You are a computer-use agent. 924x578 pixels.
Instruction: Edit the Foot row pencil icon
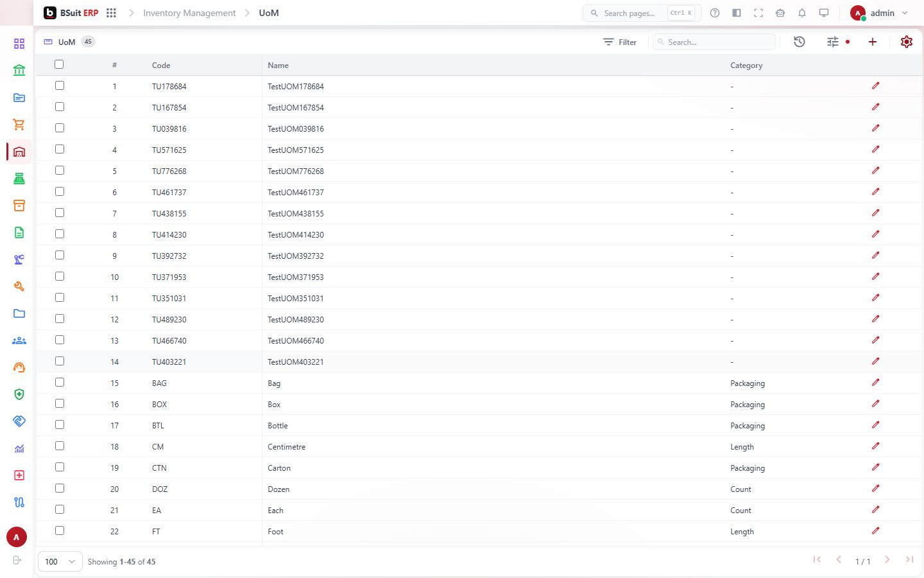[876, 531]
